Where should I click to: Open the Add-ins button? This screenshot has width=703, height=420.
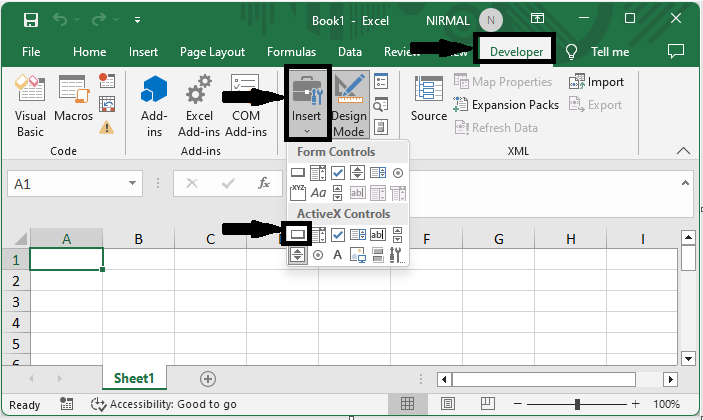[x=154, y=106]
